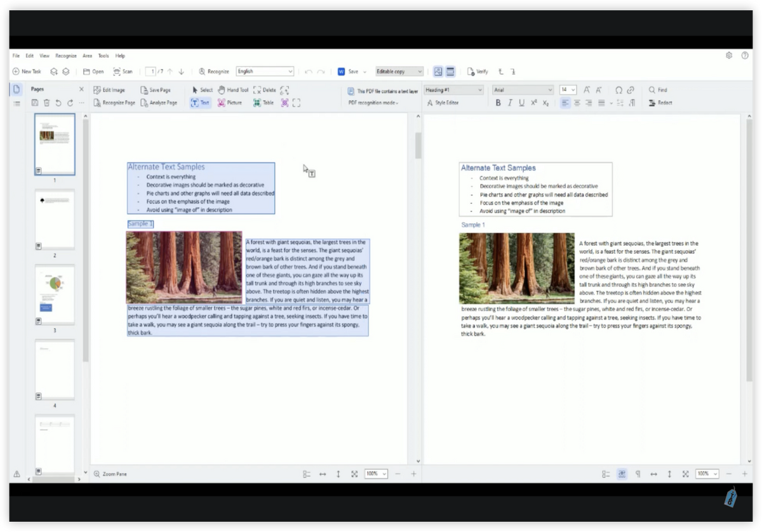Viewport: 762px width, 532px height.
Task: Click the Delete area tool
Action: click(x=265, y=90)
